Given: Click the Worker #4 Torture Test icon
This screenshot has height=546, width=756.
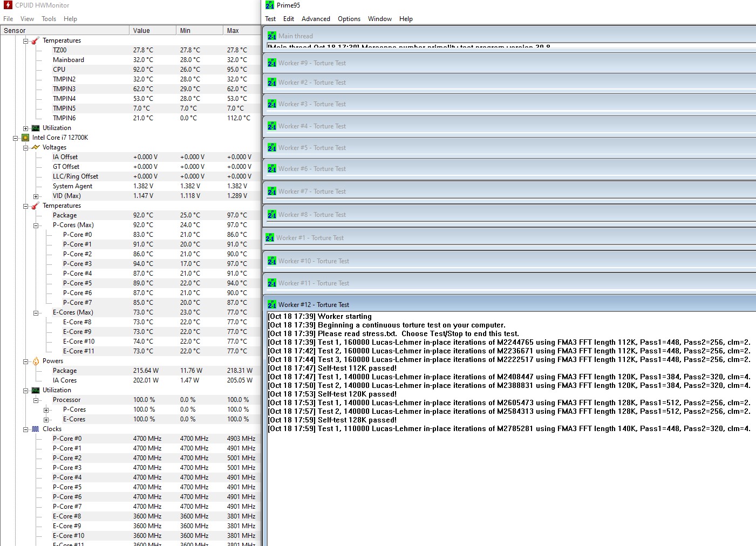Looking at the screenshot, I should [272, 126].
